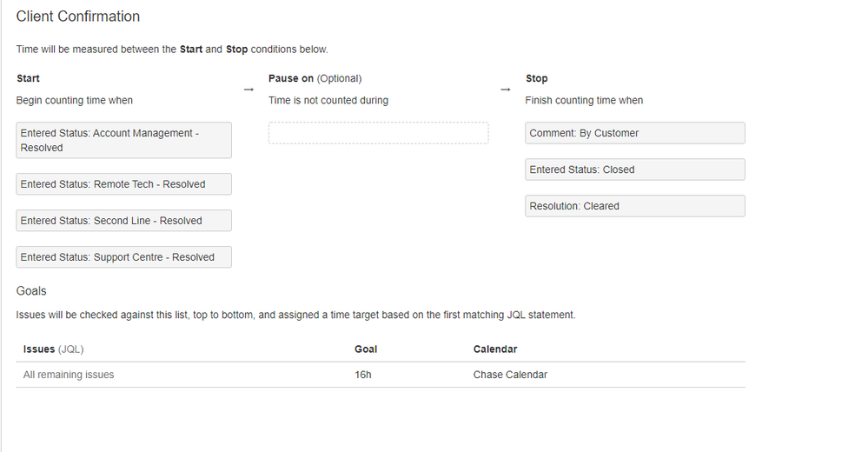This screenshot has height=452, width=868.
Task: Click the Goal column header
Action: point(366,349)
